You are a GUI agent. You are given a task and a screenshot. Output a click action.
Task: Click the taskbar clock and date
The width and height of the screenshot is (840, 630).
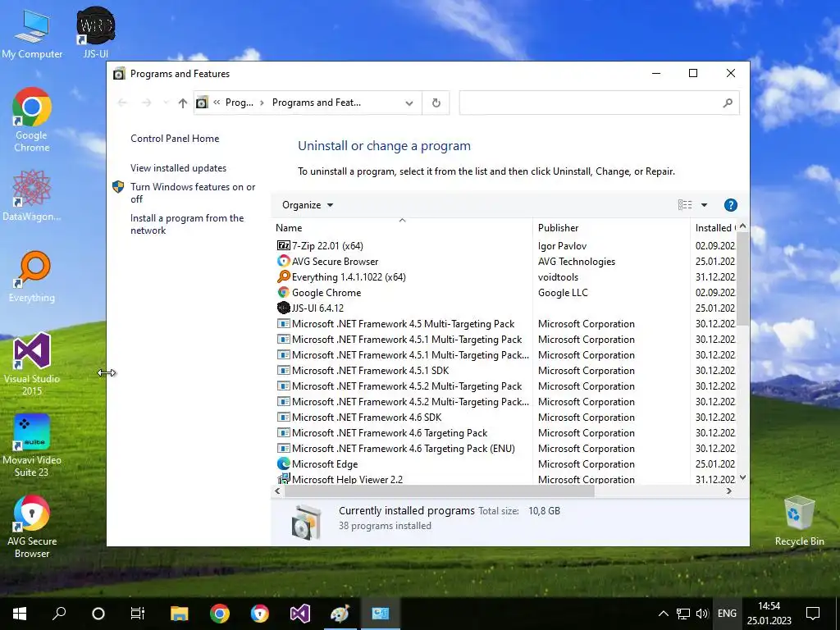pos(769,614)
